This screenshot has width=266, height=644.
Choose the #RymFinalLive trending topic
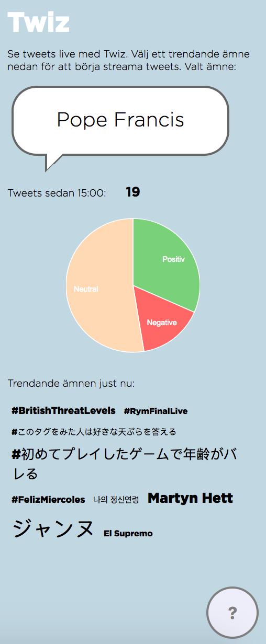click(156, 411)
